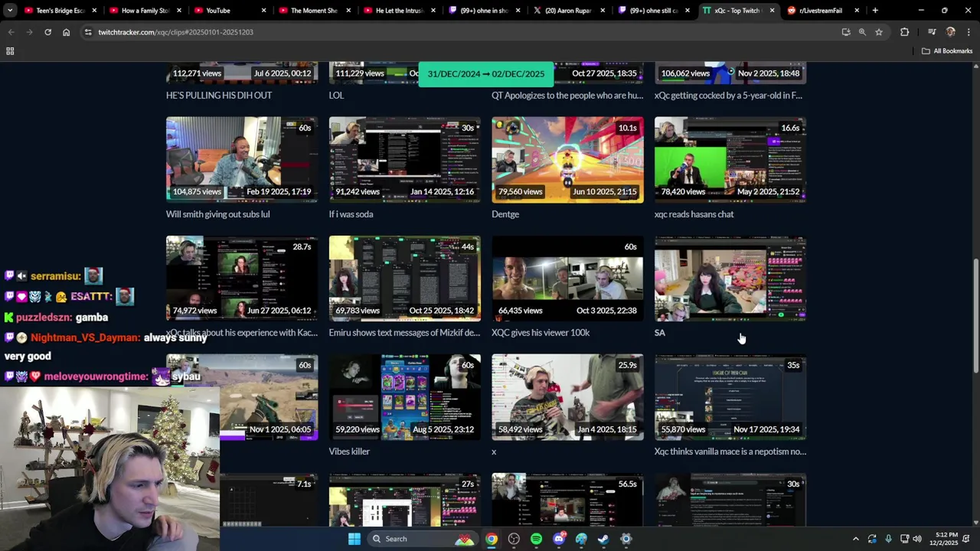Image resolution: width=980 pixels, height=551 pixels.
Task: Open Steam from the taskbar
Action: (x=603, y=539)
